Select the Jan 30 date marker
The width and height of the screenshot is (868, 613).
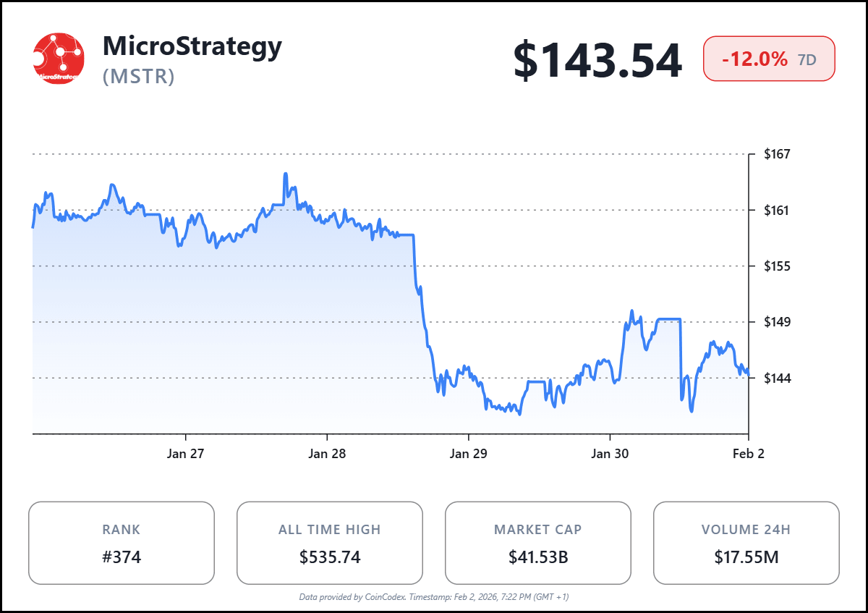tap(610, 454)
